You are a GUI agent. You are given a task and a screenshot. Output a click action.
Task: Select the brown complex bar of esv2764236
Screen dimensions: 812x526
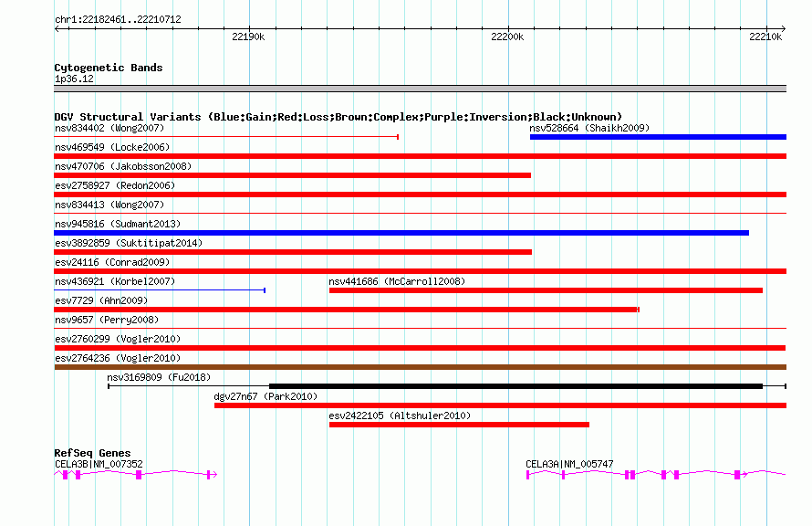coord(420,367)
